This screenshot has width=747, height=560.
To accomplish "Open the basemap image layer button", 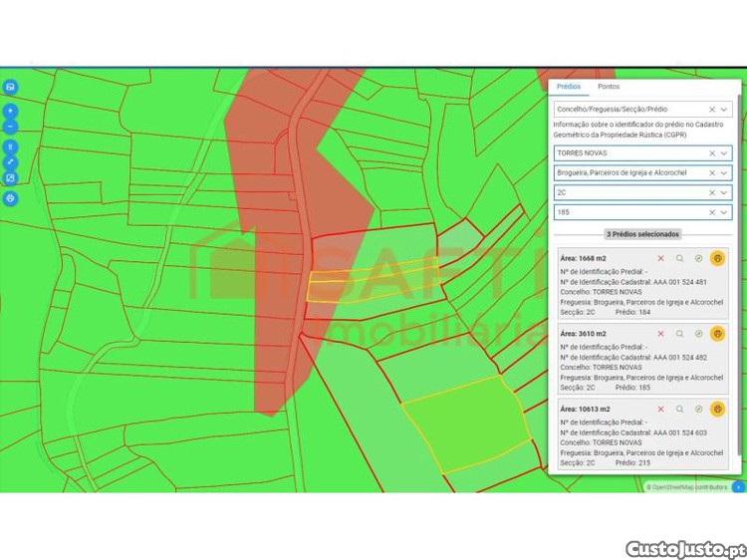I will pyautogui.click(x=10, y=87).
